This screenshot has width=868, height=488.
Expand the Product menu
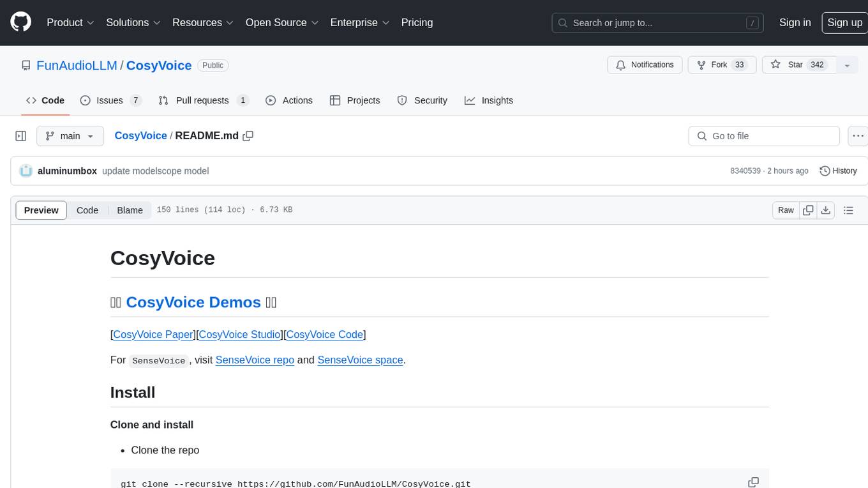70,22
